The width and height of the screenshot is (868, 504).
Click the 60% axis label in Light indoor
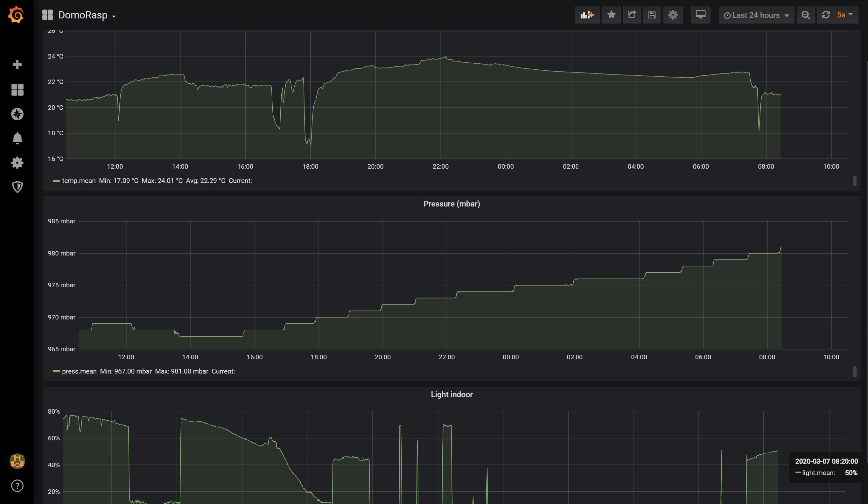54,438
